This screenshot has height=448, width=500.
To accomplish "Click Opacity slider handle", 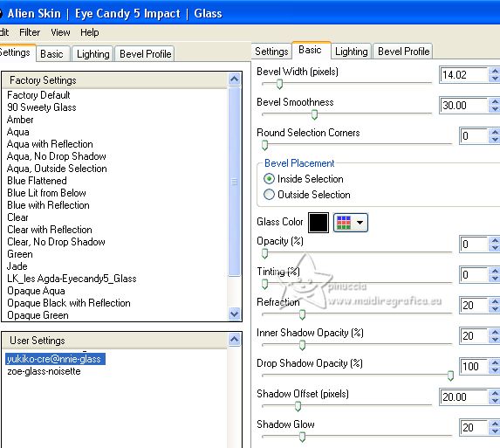I will click(x=264, y=253).
